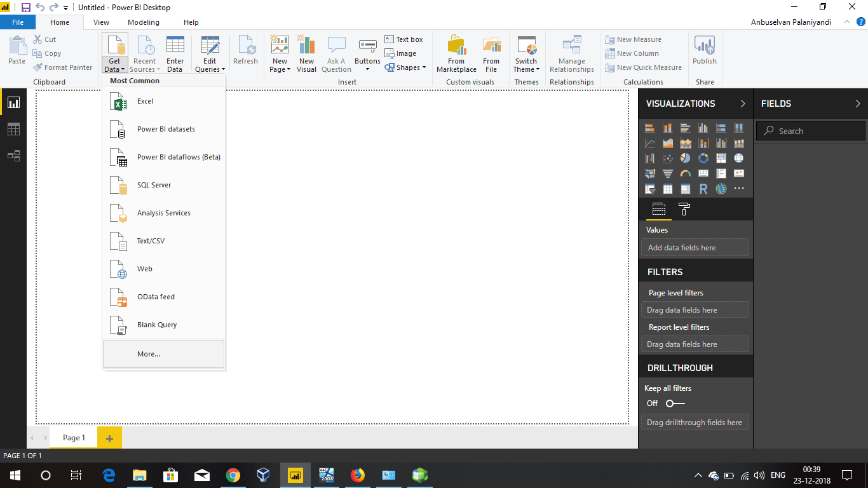Select Power BI datasets source
The height and width of the screenshot is (488, 868).
tap(163, 129)
